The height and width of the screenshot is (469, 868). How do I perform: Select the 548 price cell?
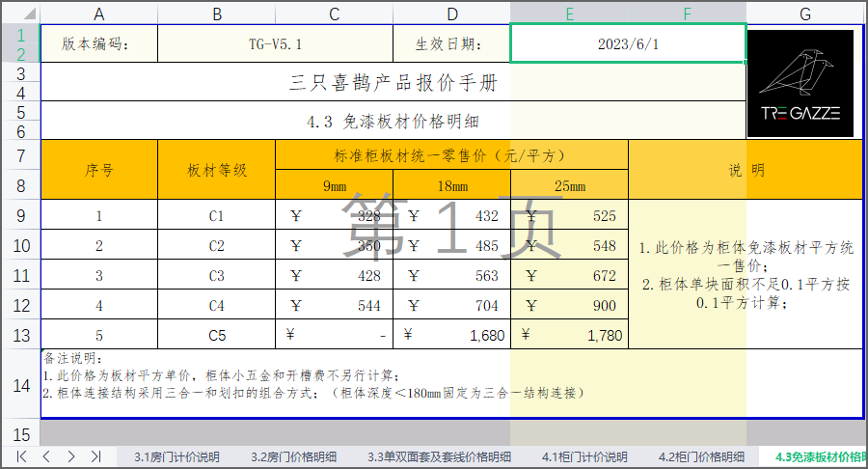pyautogui.click(x=570, y=245)
